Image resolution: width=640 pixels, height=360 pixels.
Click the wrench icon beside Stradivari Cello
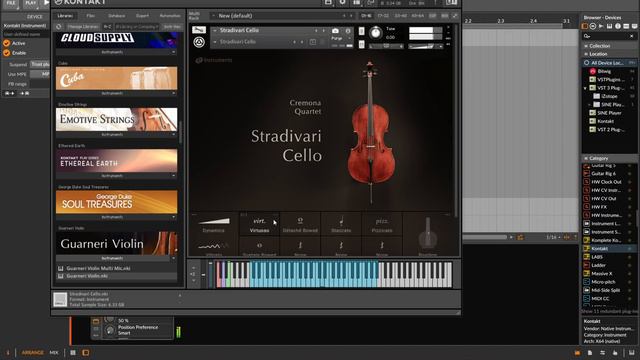(199, 30)
